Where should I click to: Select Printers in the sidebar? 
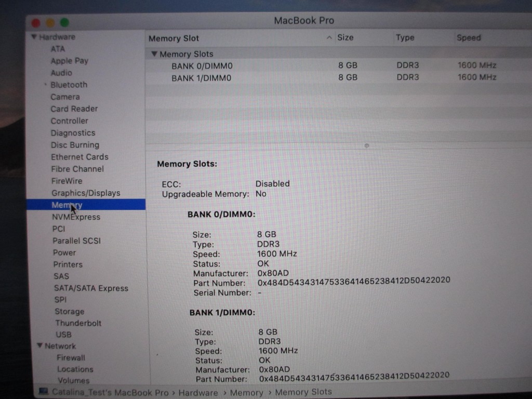(68, 264)
